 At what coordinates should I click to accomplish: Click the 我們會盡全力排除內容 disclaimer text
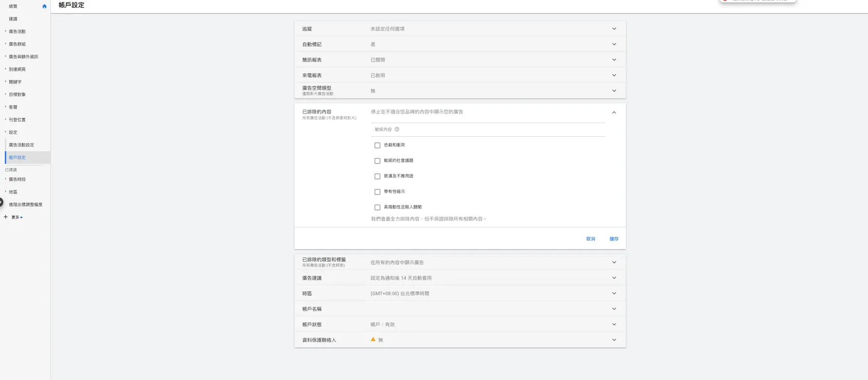(428, 219)
